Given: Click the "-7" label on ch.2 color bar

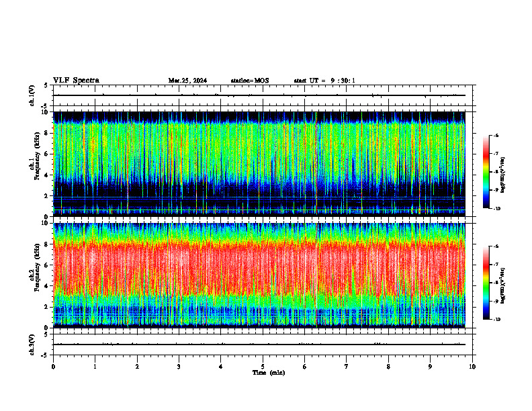Looking at the screenshot, I should pos(496,265).
